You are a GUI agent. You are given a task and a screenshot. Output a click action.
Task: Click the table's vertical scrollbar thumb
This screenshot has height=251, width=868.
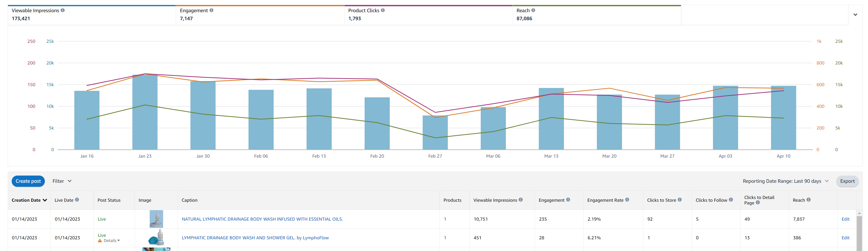coord(859,233)
